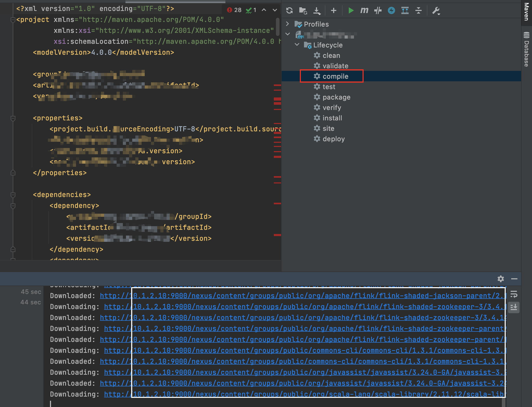Image resolution: width=532 pixels, height=407 pixels.
Task: Enable scroll to end in the console output
Action: (x=514, y=307)
